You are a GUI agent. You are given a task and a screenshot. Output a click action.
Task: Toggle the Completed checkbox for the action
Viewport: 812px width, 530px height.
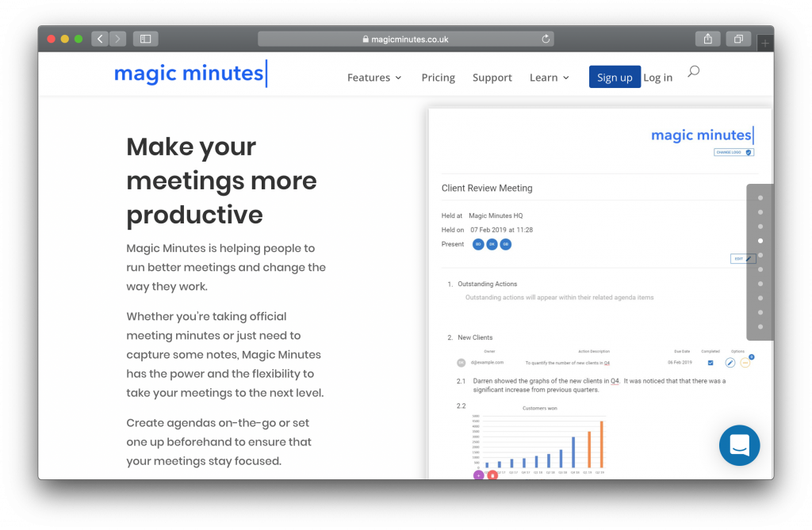click(710, 363)
